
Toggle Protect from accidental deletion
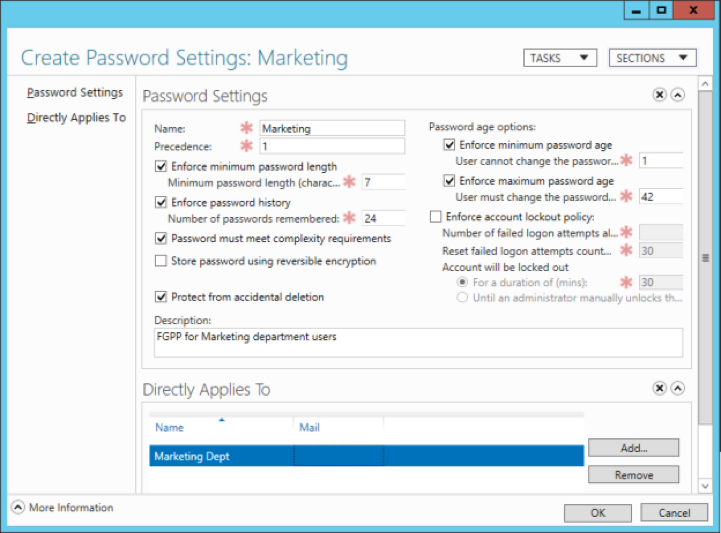pos(162,297)
